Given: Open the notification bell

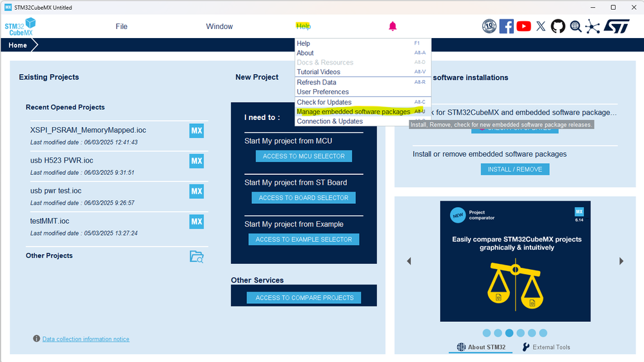Looking at the screenshot, I should click(393, 26).
